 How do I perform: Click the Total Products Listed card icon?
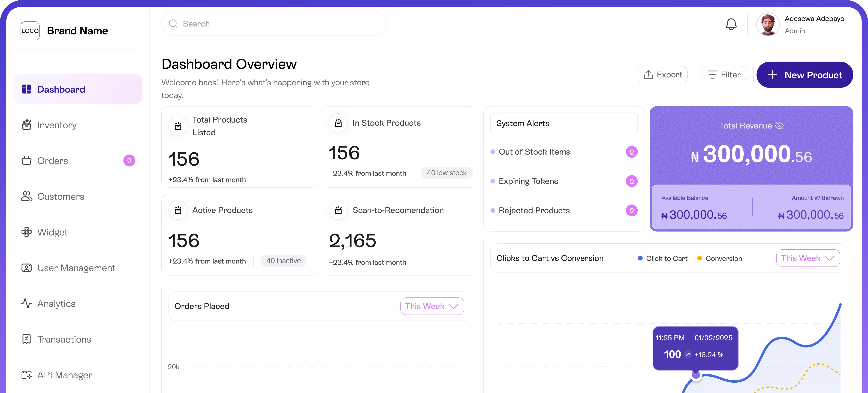coord(178,126)
